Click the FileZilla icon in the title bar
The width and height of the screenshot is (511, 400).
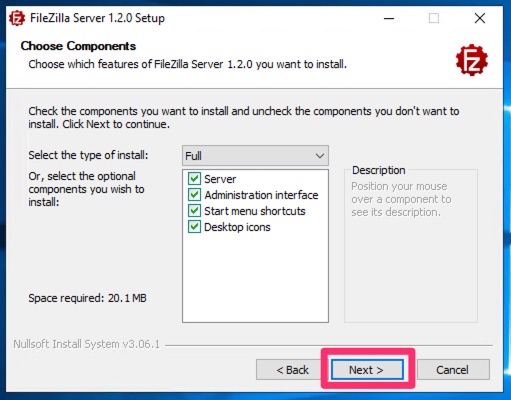click(17, 18)
